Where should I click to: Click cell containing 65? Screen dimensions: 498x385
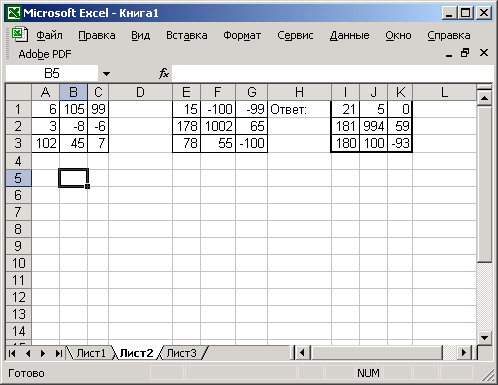[252, 126]
